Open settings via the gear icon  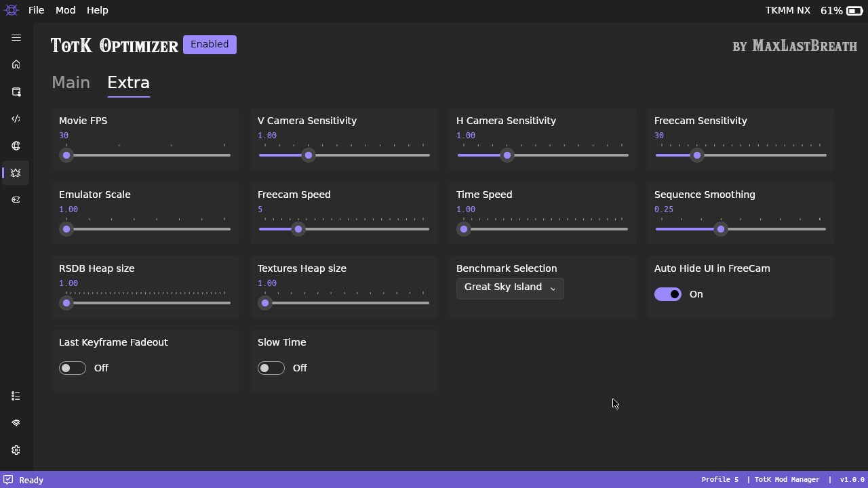(16, 450)
